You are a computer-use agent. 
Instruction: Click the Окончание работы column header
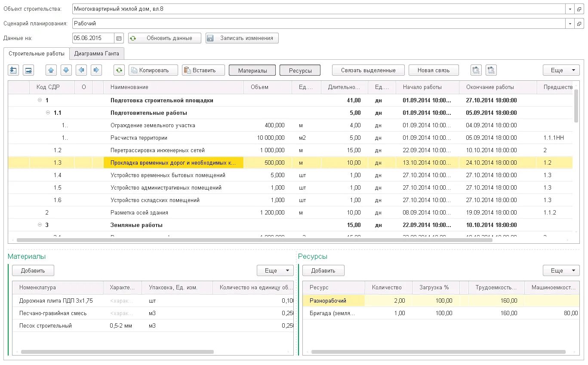pyautogui.click(x=498, y=87)
